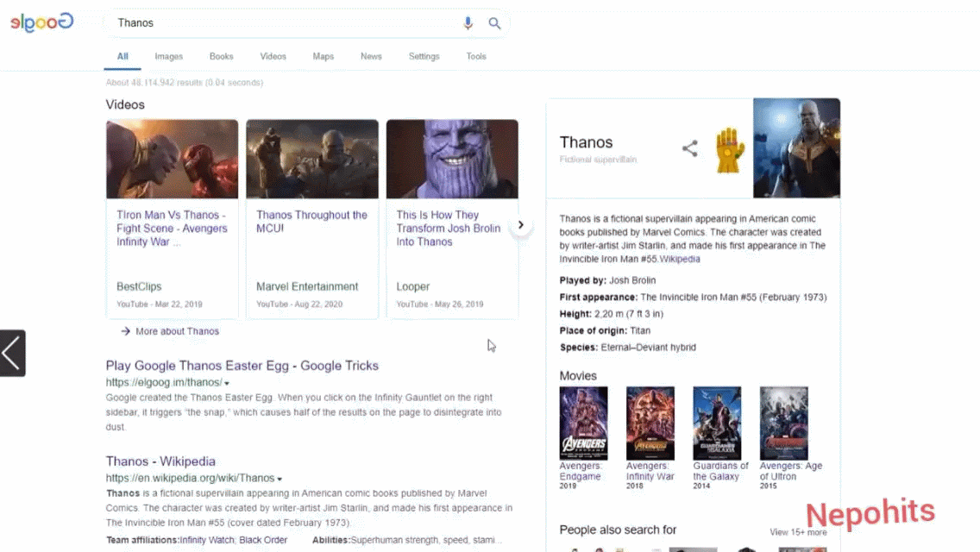The height and width of the screenshot is (552, 980).
Task: Click Black Order team affiliation link
Action: pos(263,540)
